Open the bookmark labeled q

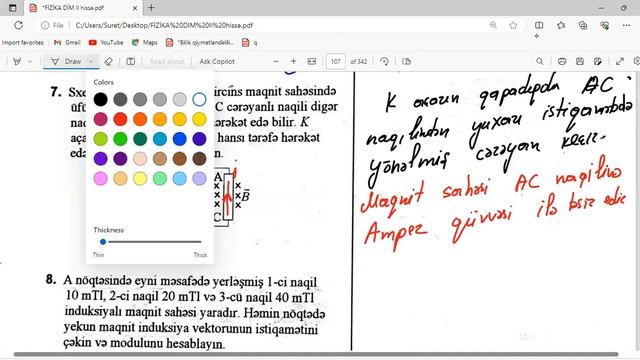click(x=250, y=42)
